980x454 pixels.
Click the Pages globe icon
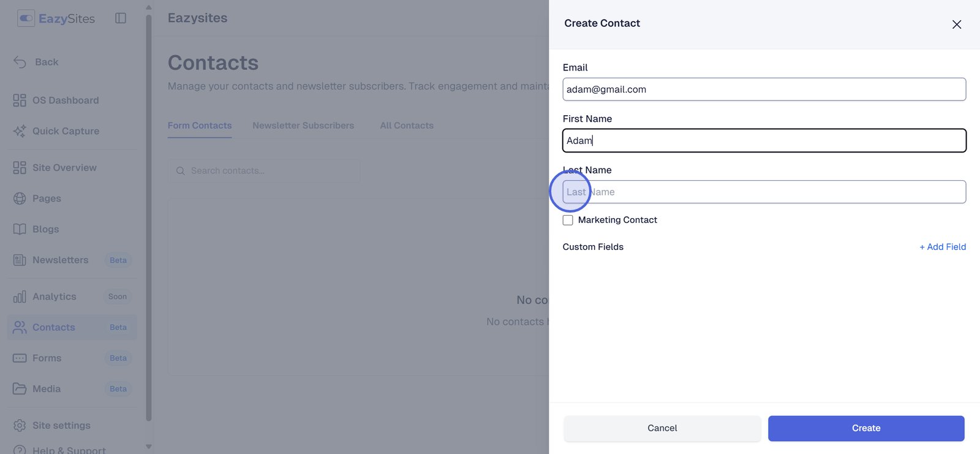click(20, 199)
